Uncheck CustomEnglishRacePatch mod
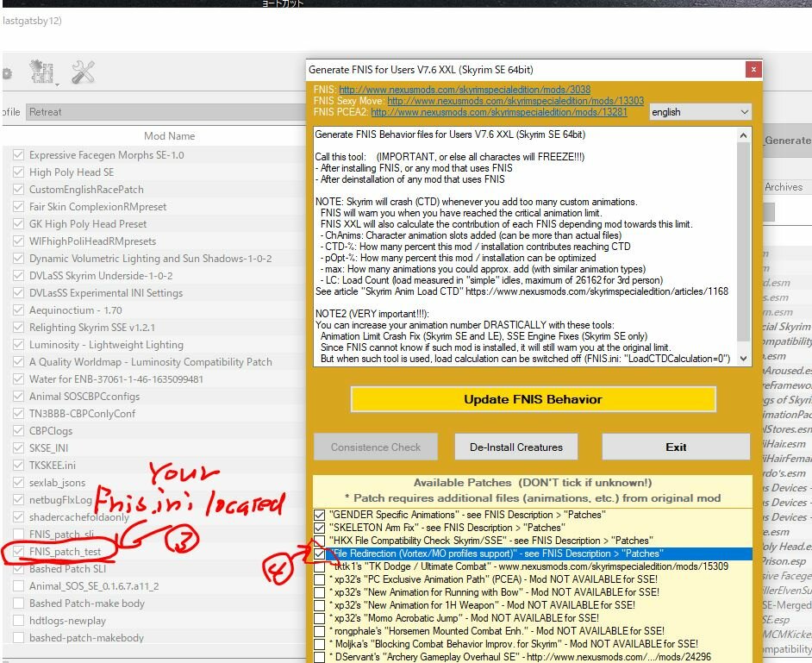 18,189
